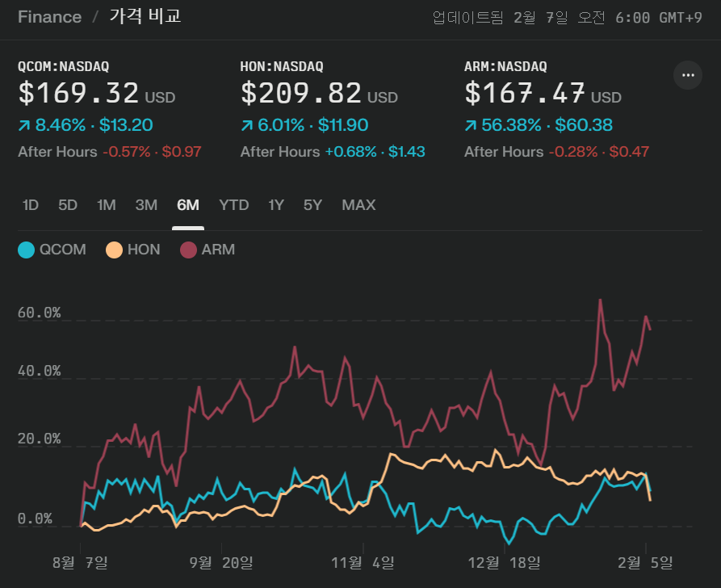Viewport: 721px width, 588px height.
Task: Click the HON legend label
Action: 144,250
